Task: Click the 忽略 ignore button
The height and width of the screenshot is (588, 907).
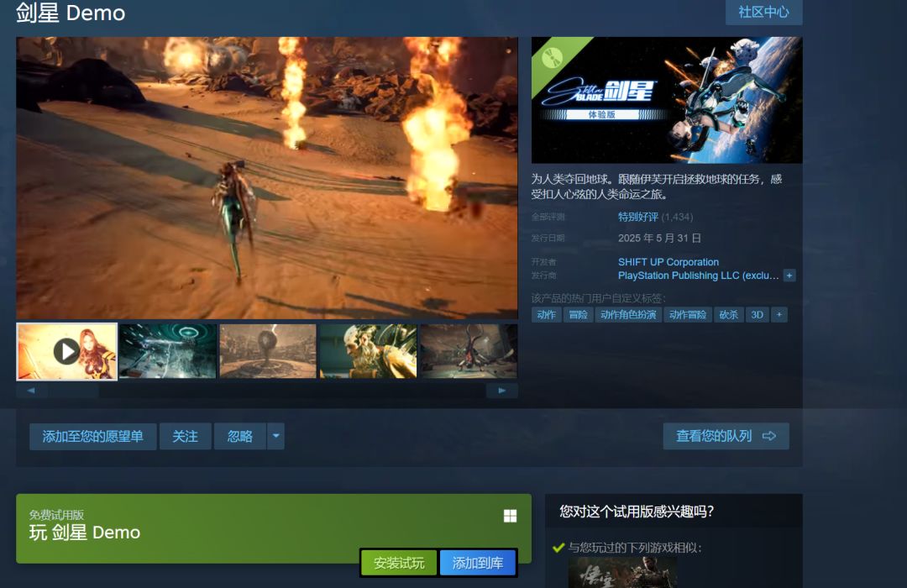Action: point(240,436)
